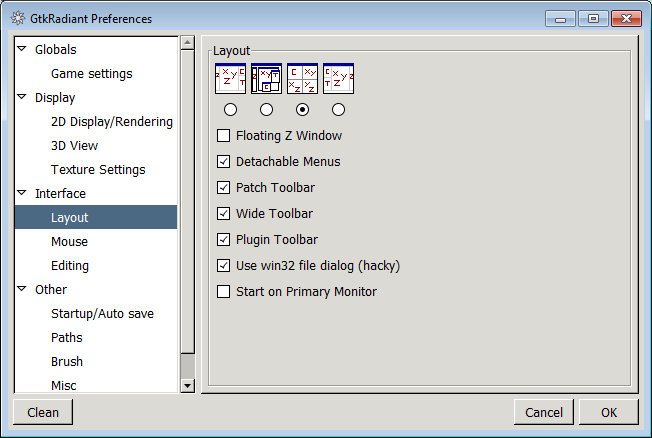Open Startup/Auto save page

(102, 314)
